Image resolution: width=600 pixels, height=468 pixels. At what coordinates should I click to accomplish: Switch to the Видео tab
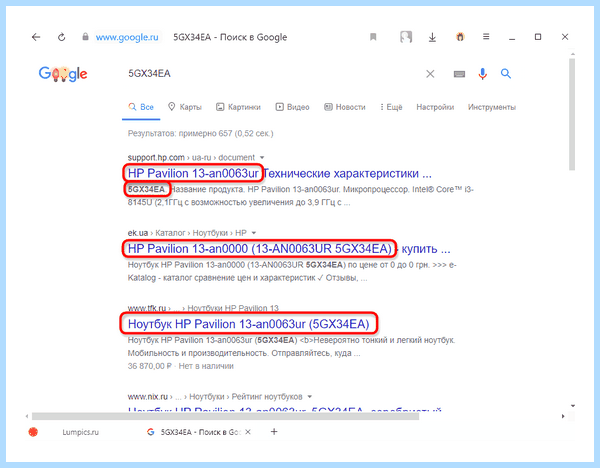pyautogui.click(x=292, y=107)
